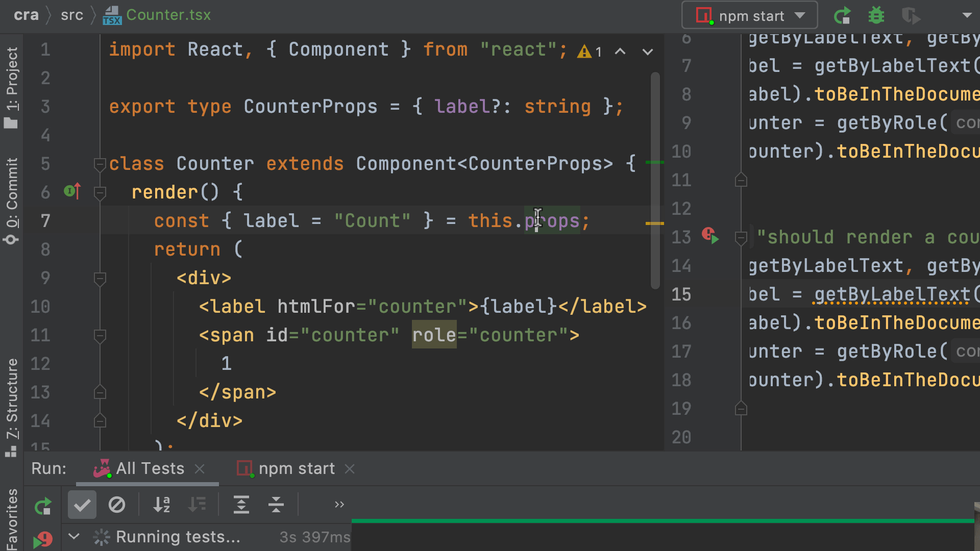
Task: Click the run test gutter icon line 13
Action: (710, 237)
